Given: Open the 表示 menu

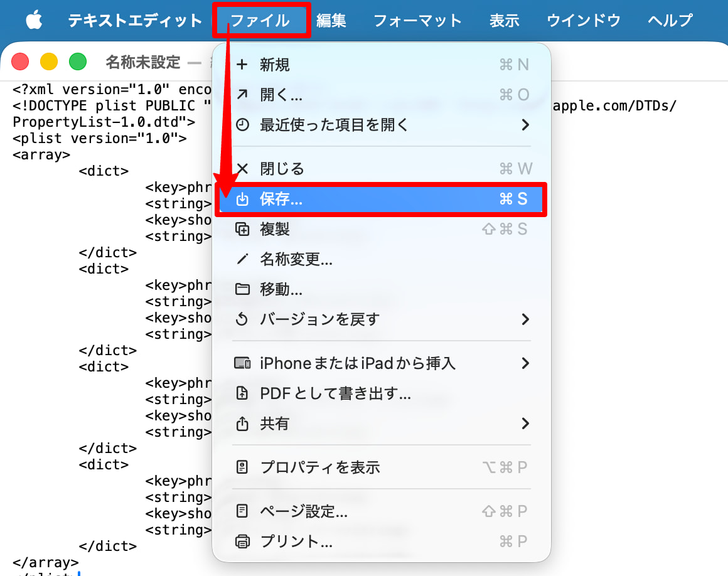Looking at the screenshot, I should (504, 21).
